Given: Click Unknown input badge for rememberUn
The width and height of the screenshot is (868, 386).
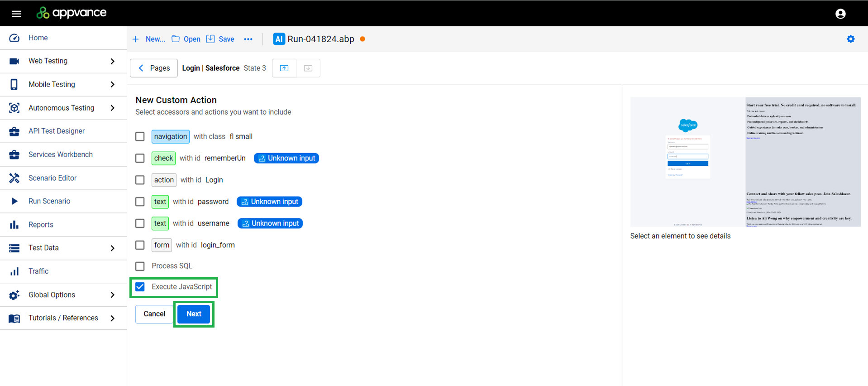Looking at the screenshot, I should [x=286, y=158].
